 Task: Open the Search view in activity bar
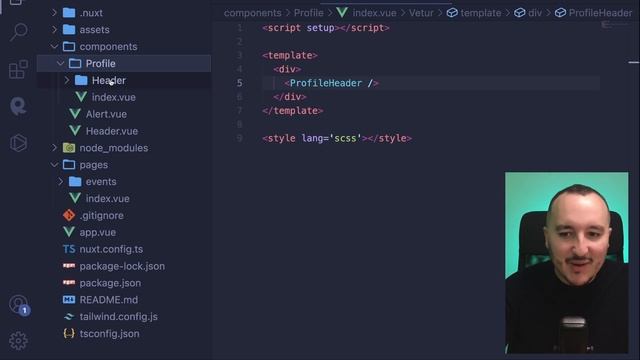19,31
